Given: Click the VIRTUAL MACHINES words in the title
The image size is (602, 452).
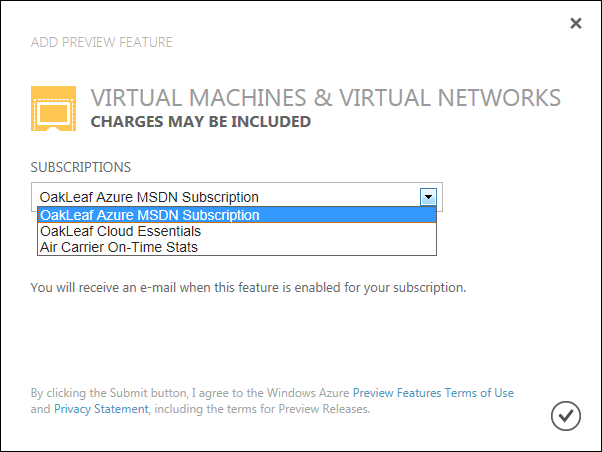Looking at the screenshot, I should click(x=189, y=98).
